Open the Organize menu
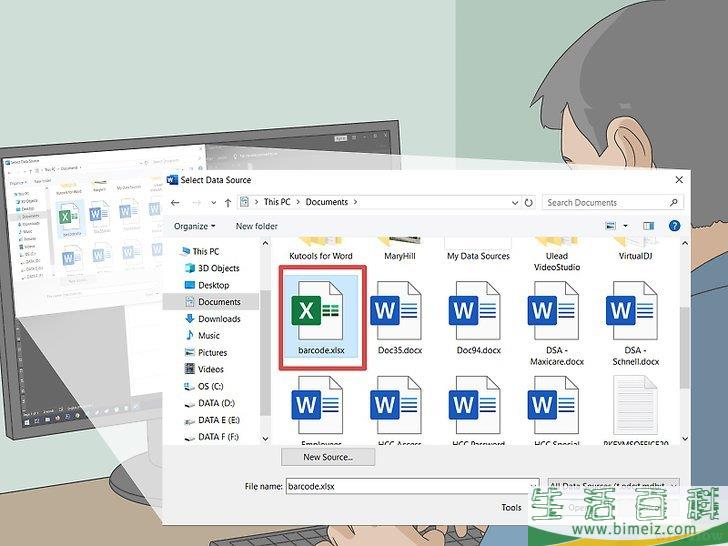 tap(194, 226)
